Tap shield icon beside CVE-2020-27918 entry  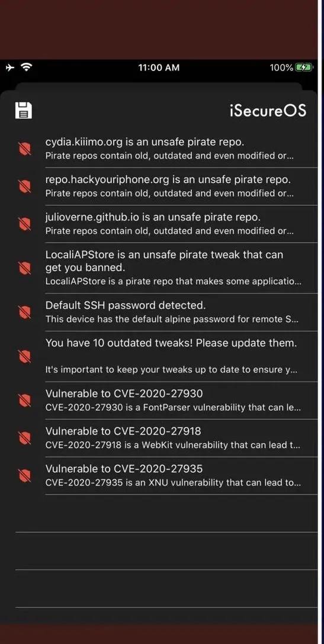(25, 438)
